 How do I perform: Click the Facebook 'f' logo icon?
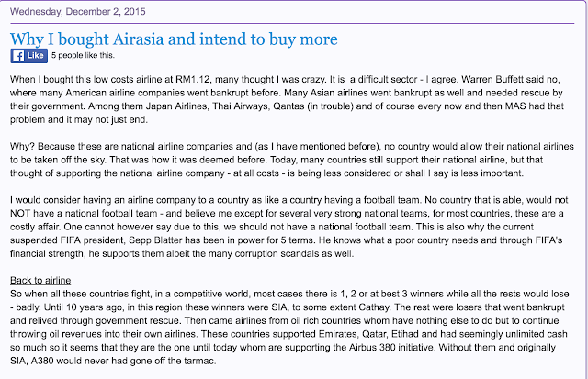point(17,56)
